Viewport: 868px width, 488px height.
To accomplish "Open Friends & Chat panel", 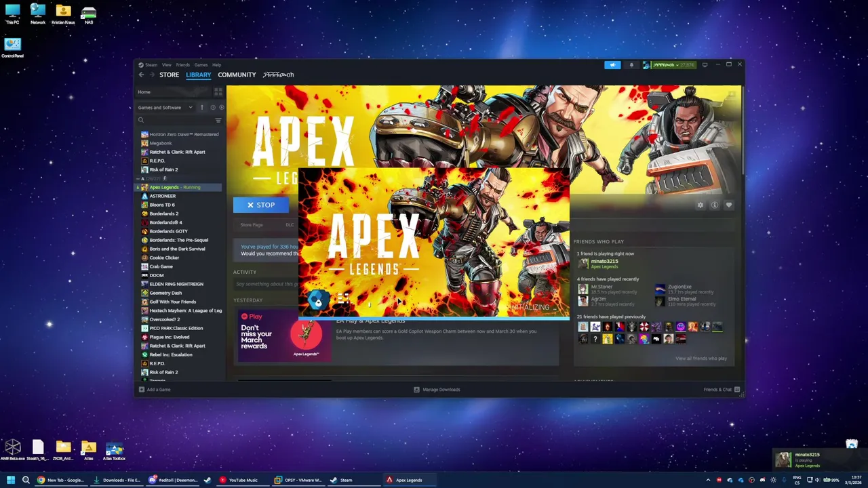I will pyautogui.click(x=722, y=390).
